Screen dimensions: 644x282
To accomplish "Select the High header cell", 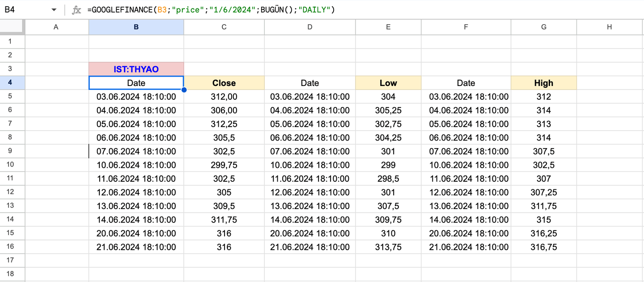I will click(x=543, y=83).
